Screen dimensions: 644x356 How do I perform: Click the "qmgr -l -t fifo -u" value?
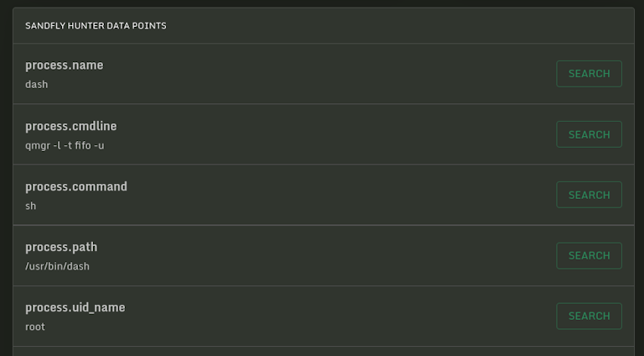click(65, 145)
